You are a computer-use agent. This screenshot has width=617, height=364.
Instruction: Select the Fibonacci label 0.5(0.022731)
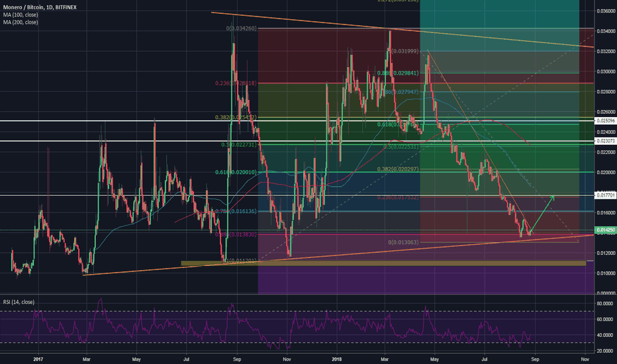[x=238, y=144]
